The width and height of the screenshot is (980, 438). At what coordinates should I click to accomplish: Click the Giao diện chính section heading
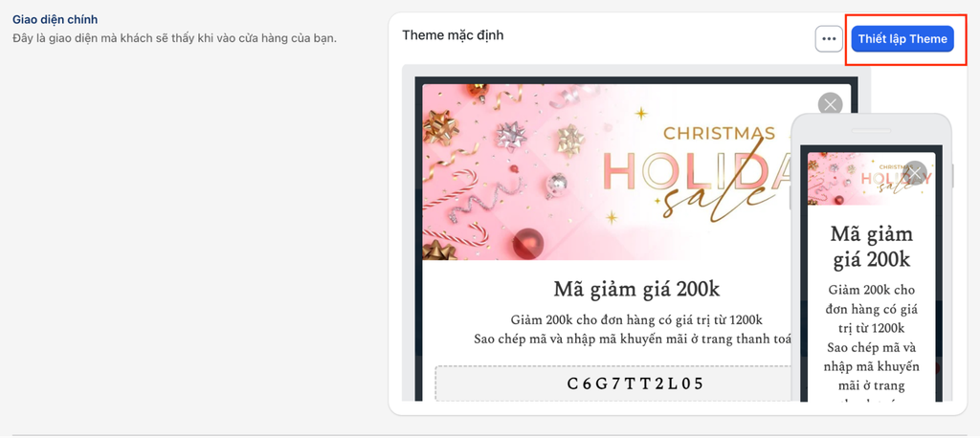coord(55,19)
